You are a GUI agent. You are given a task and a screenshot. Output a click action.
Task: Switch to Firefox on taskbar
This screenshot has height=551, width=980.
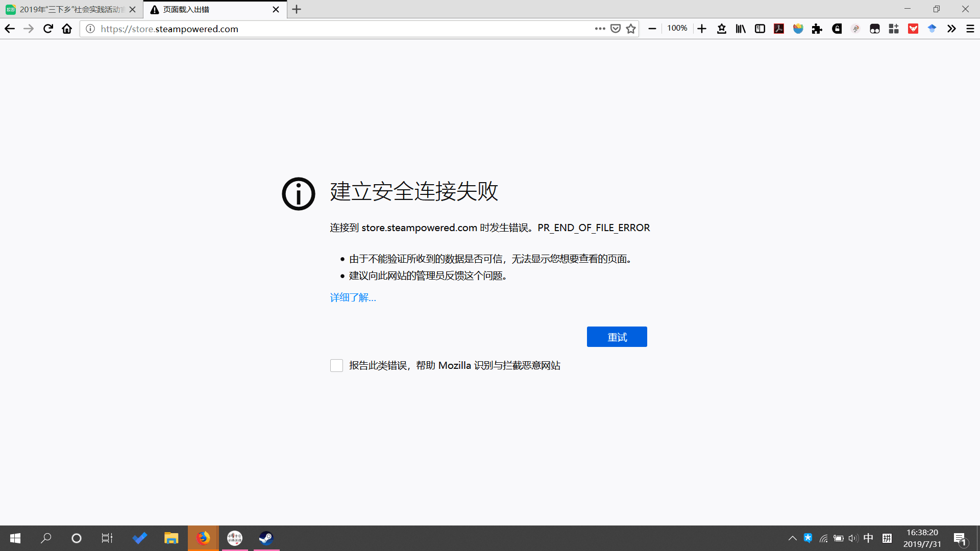(x=203, y=538)
